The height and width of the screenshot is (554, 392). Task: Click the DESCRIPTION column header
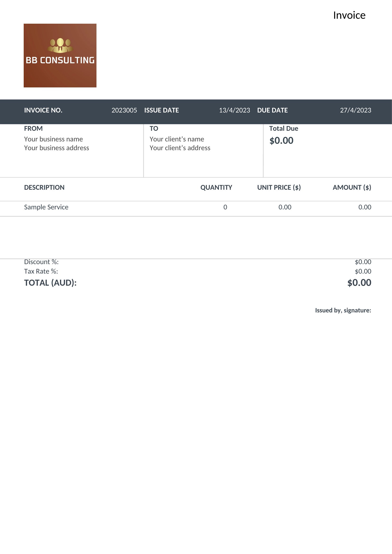44,188
